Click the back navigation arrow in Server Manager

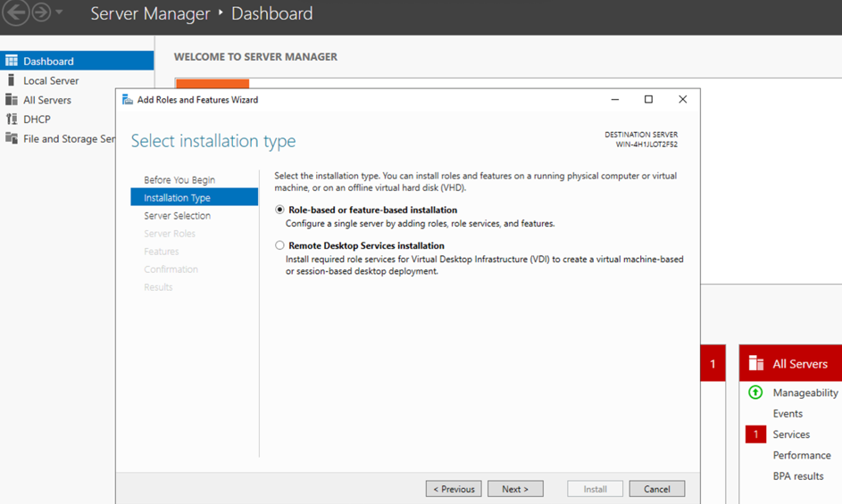tap(15, 12)
